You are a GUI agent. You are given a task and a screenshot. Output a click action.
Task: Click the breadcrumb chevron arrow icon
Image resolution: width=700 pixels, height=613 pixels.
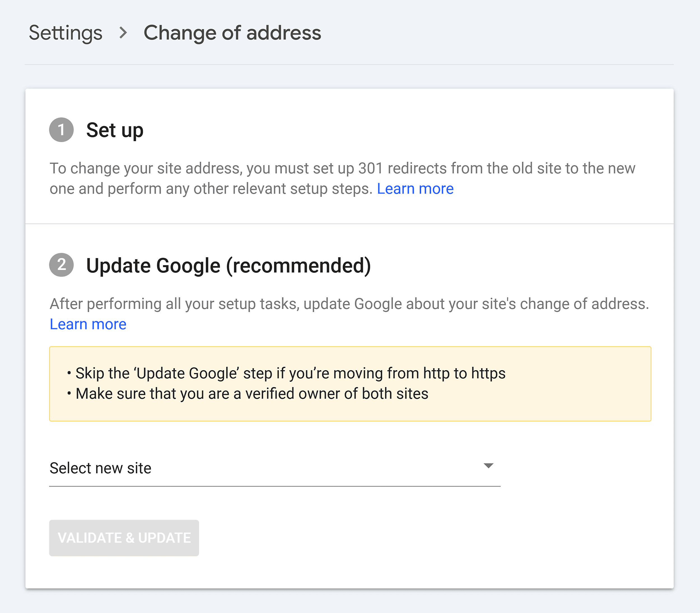(123, 33)
